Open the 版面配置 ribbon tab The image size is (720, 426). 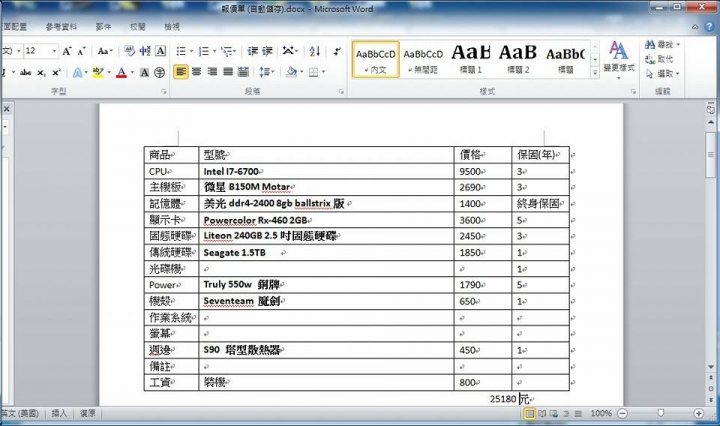[x=14, y=27]
